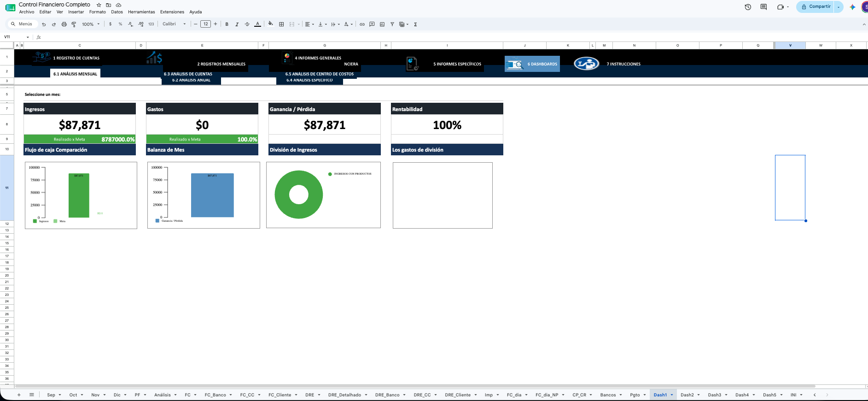Increase decimal places
The image size is (868, 401).
[x=141, y=24]
